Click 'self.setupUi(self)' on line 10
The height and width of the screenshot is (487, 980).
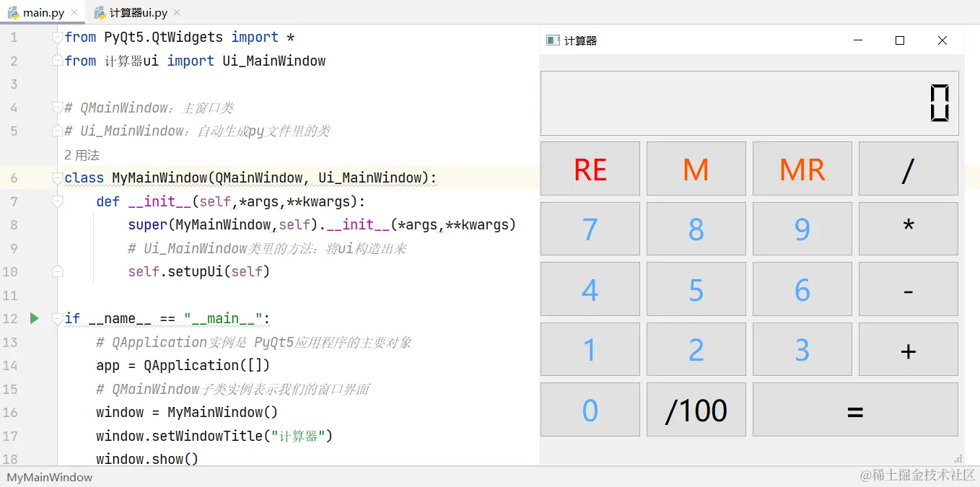(198, 271)
